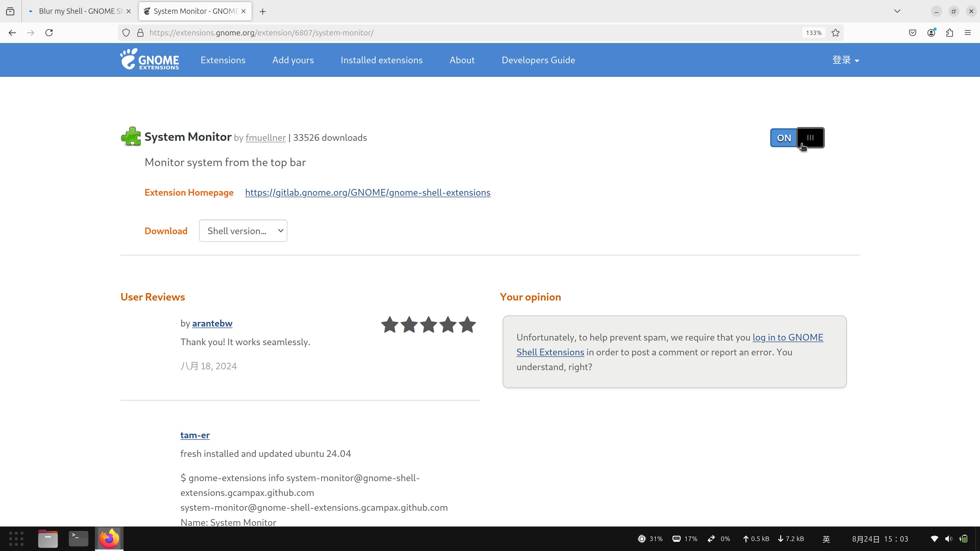980x551 pixels.
Task: Click the site security padlock icon
Action: [x=140, y=33]
